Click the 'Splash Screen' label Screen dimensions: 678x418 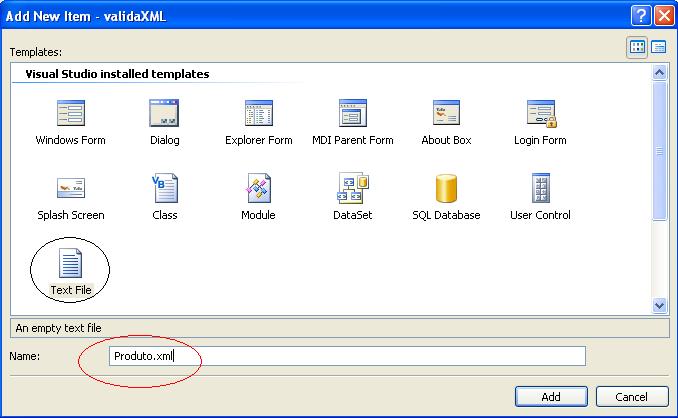point(70,215)
